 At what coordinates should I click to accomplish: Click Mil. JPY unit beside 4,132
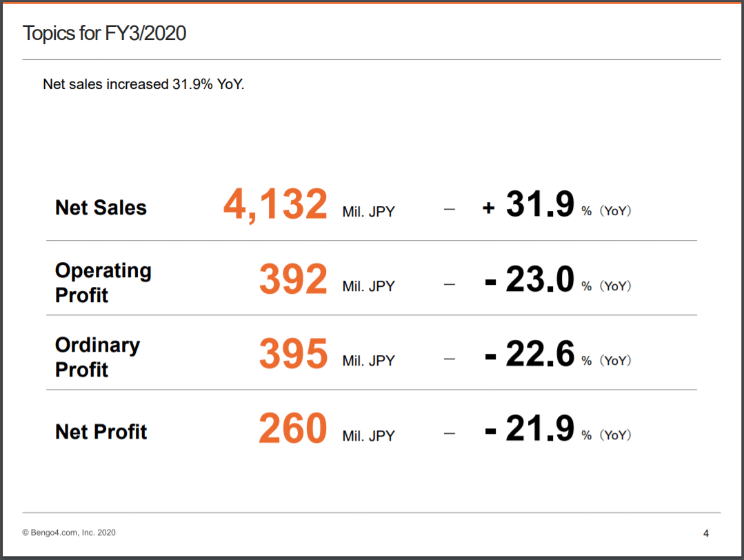369,212
